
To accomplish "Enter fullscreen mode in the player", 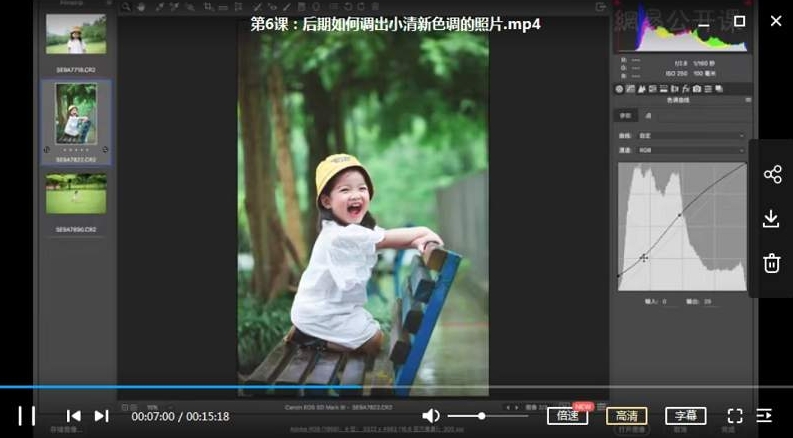I will [x=735, y=416].
